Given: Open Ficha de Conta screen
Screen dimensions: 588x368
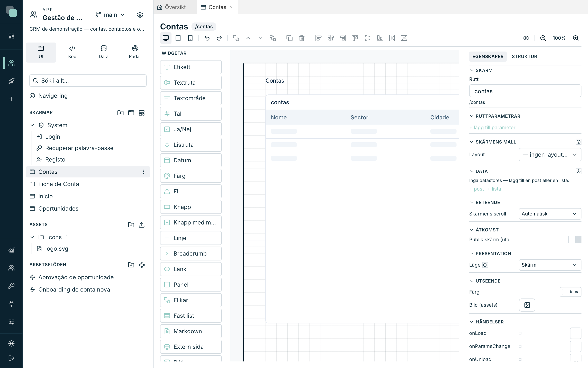Looking at the screenshot, I should 88,184.
